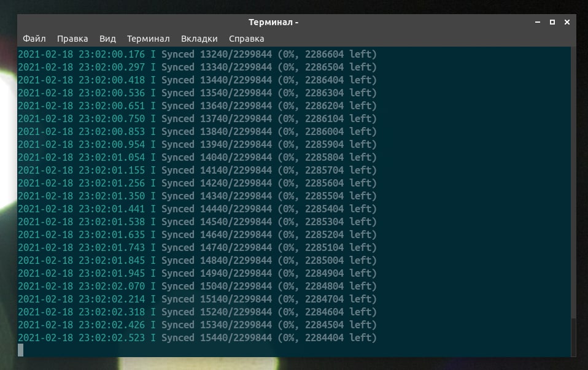Click the value 13440/2299844
Viewport: 588px width, 370px height.
tap(236, 80)
